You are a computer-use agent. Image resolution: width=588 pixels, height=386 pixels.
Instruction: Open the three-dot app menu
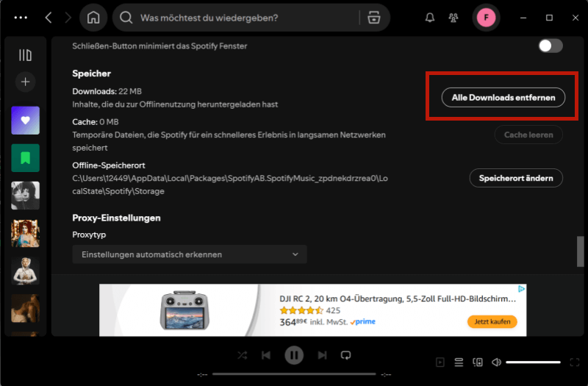(21, 18)
